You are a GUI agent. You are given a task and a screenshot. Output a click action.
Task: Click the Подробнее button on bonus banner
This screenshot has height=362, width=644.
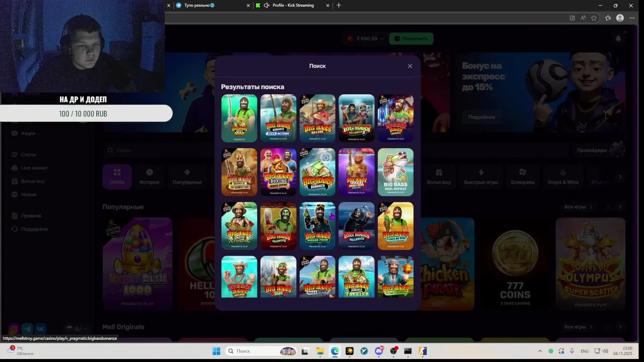click(481, 117)
